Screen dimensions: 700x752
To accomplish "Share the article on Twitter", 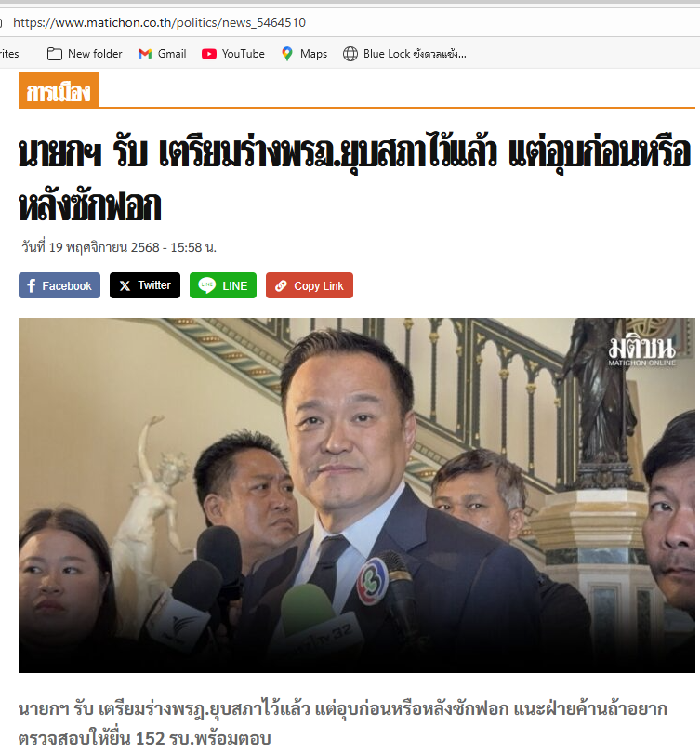I will [145, 285].
